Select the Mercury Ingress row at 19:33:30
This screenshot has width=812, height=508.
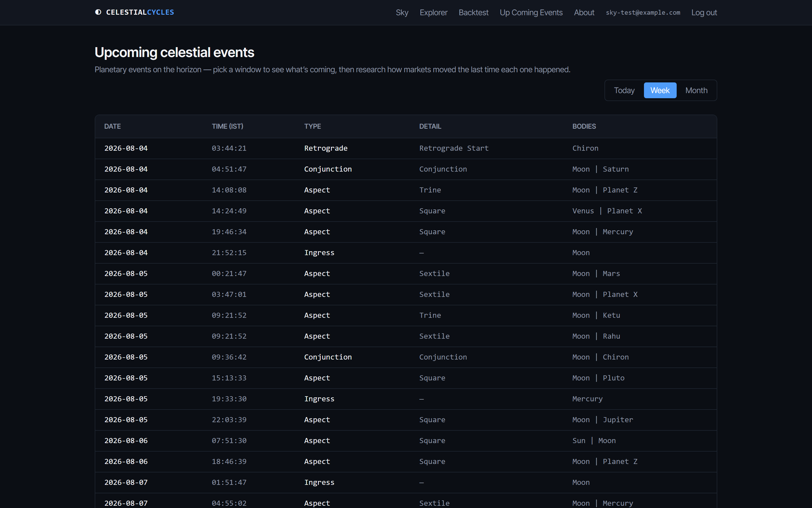[x=406, y=399]
